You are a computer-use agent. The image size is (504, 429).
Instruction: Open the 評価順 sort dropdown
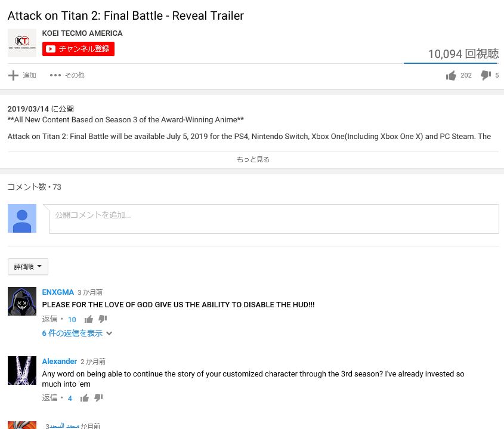[28, 267]
